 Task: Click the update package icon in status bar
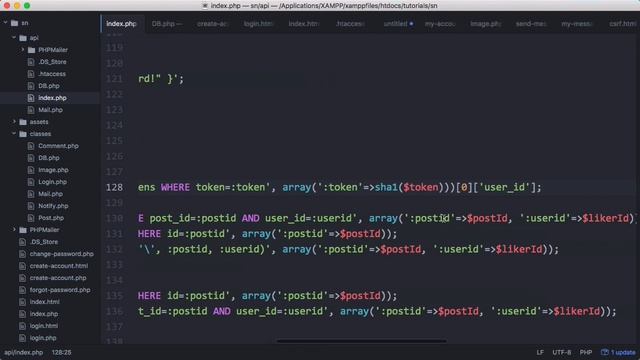(604, 352)
